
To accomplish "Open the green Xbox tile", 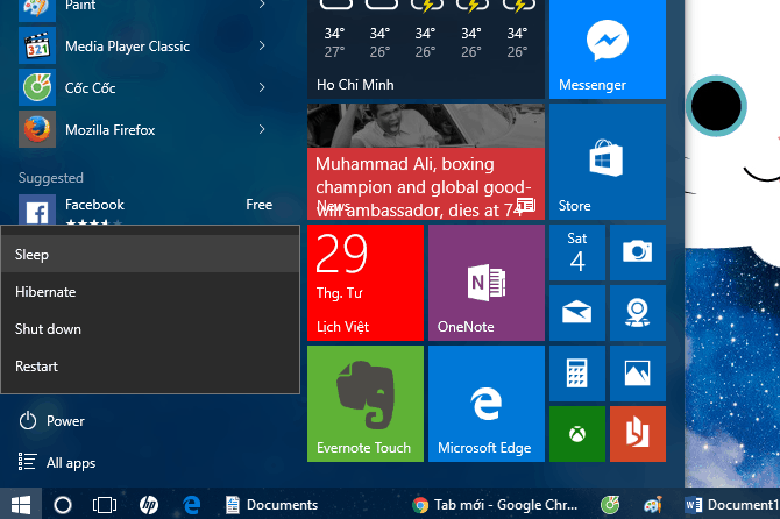I will tap(576, 434).
